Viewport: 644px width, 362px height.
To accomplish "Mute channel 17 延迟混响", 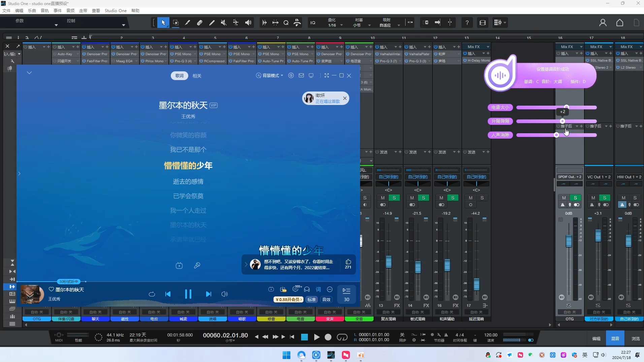I will click(x=471, y=198).
